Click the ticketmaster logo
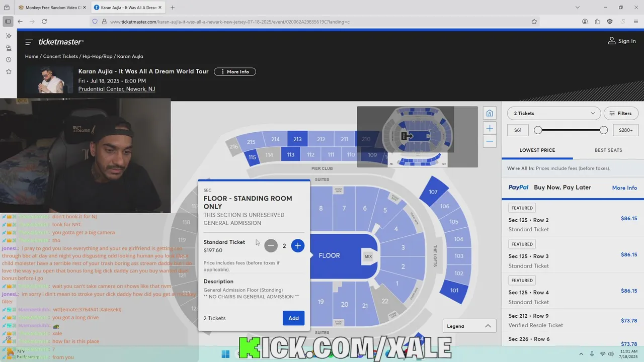This screenshot has width=644, height=362. (x=61, y=42)
